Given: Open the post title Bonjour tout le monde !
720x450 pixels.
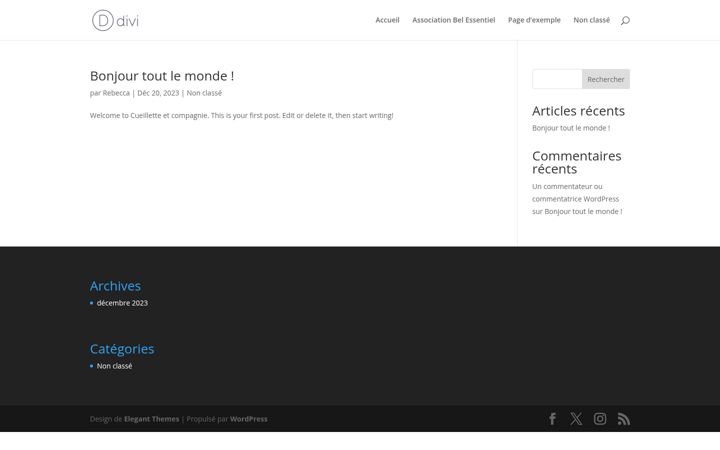Looking at the screenshot, I should pos(162,76).
